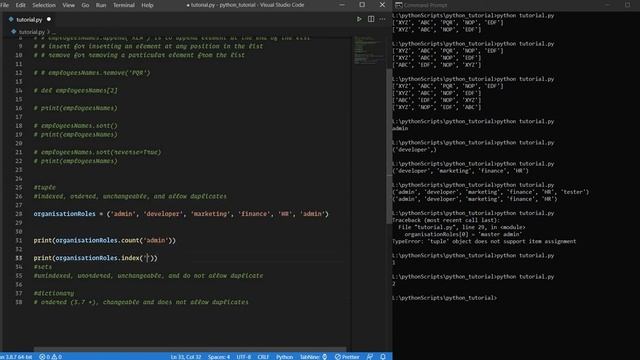Viewport: 640px width, 360px height.
Task: Run the Python file with play icon
Action: 359,19
